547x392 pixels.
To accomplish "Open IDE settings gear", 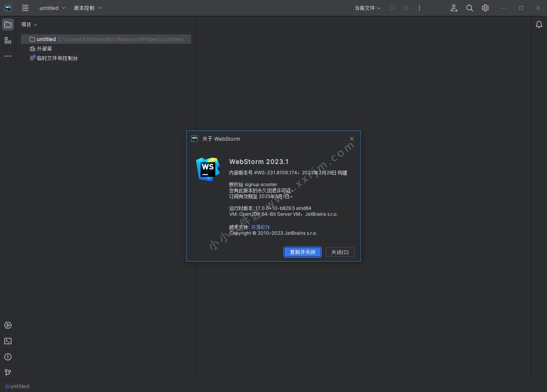I will [485, 8].
